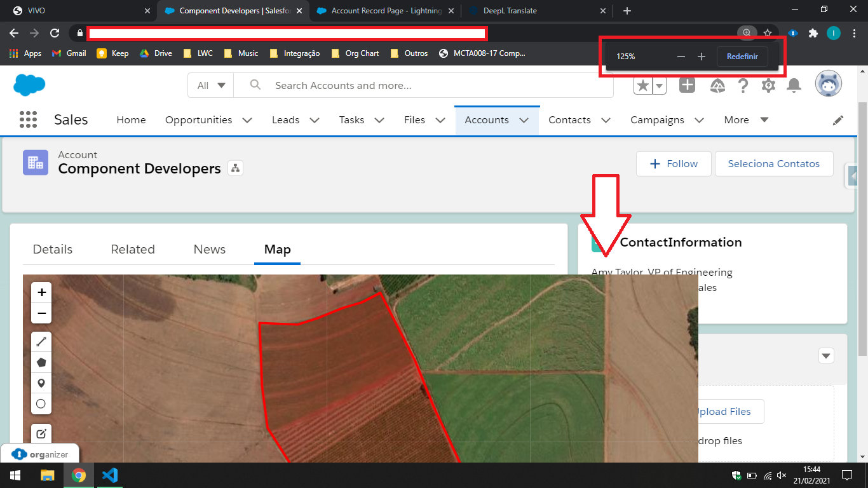Expand the Opportunities tab dropdown chevron

click(247, 120)
